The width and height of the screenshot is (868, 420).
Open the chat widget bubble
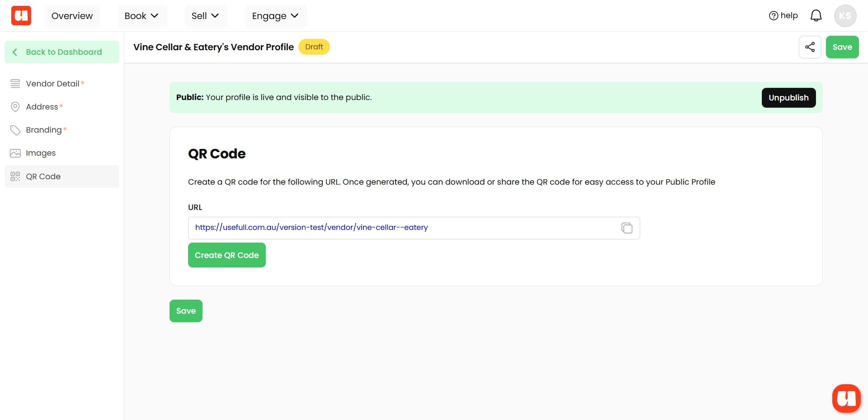coord(846,398)
